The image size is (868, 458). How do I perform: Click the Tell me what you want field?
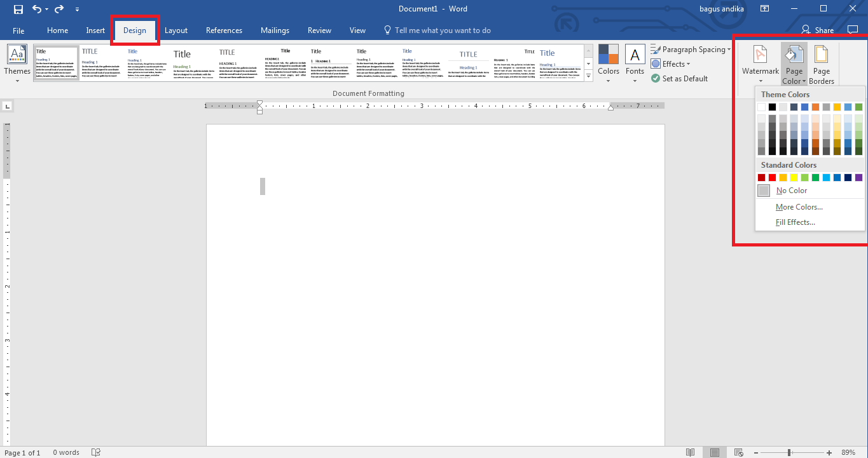click(x=437, y=30)
